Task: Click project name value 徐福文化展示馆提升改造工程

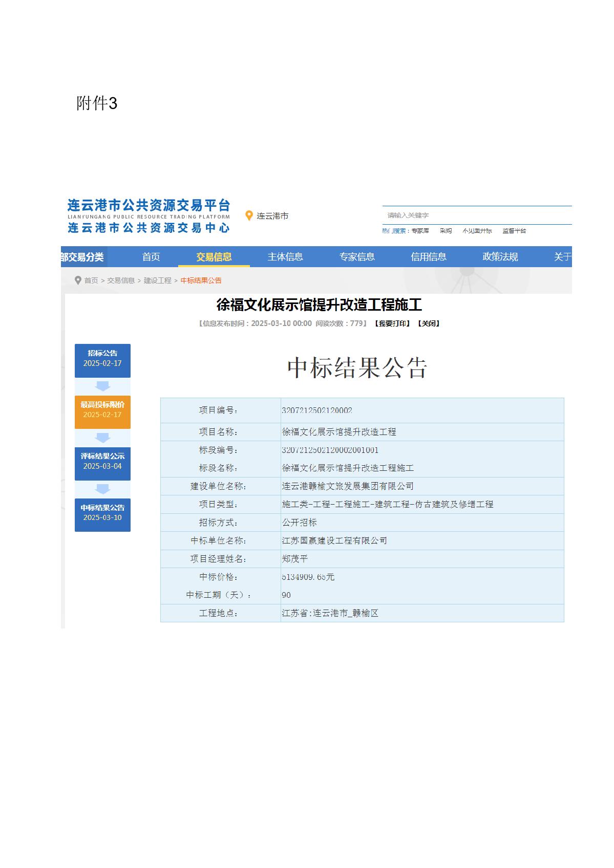Action: pyautogui.click(x=339, y=432)
